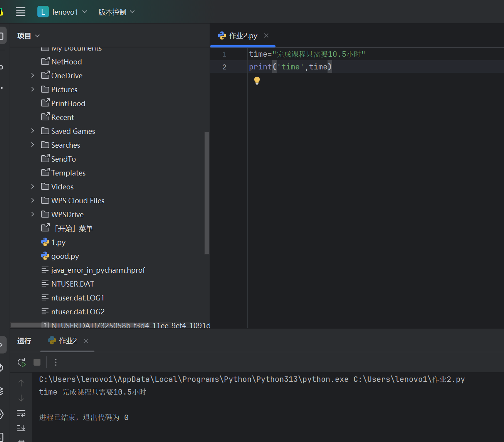Screen dimensions: 504x442
Task: Open the 项目 view dropdown
Action: (29, 36)
